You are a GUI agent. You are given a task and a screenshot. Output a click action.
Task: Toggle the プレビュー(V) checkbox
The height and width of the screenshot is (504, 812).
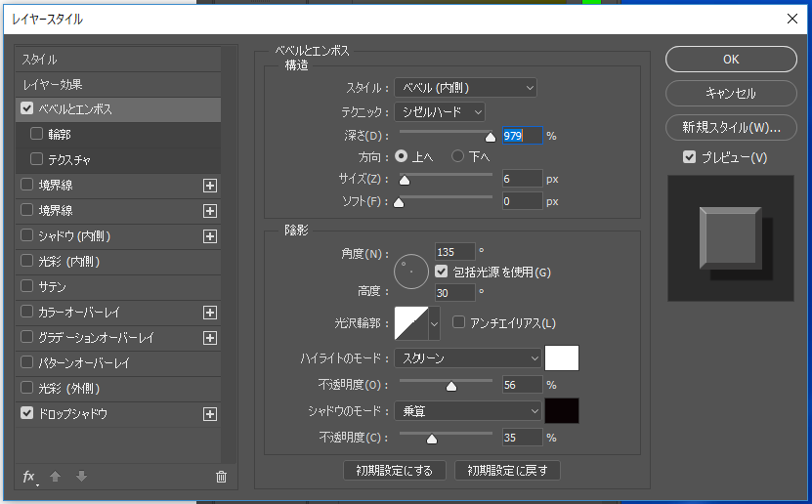pos(689,157)
